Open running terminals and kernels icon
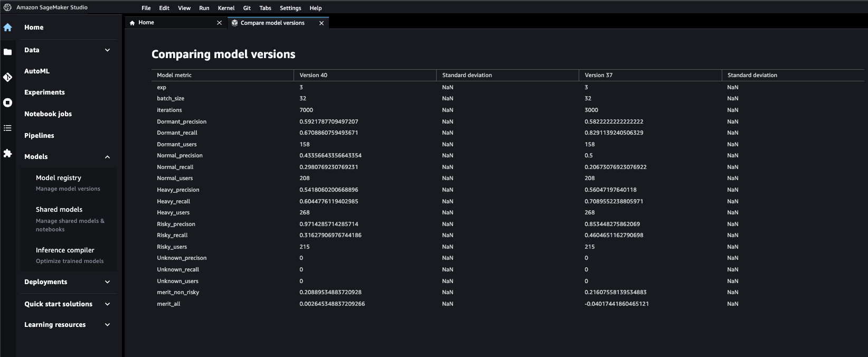This screenshot has width=868, height=357. [7, 102]
